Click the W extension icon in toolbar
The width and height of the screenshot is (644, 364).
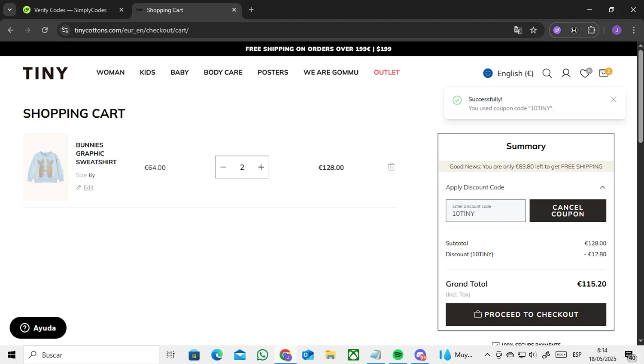(x=574, y=30)
